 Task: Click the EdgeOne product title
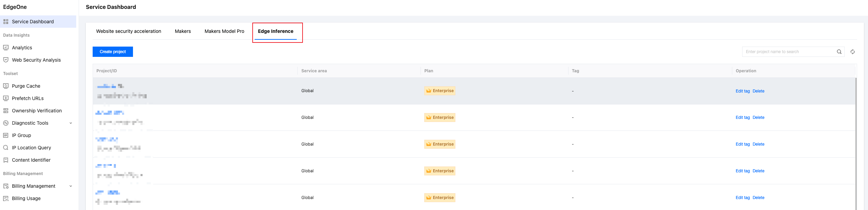(15, 7)
